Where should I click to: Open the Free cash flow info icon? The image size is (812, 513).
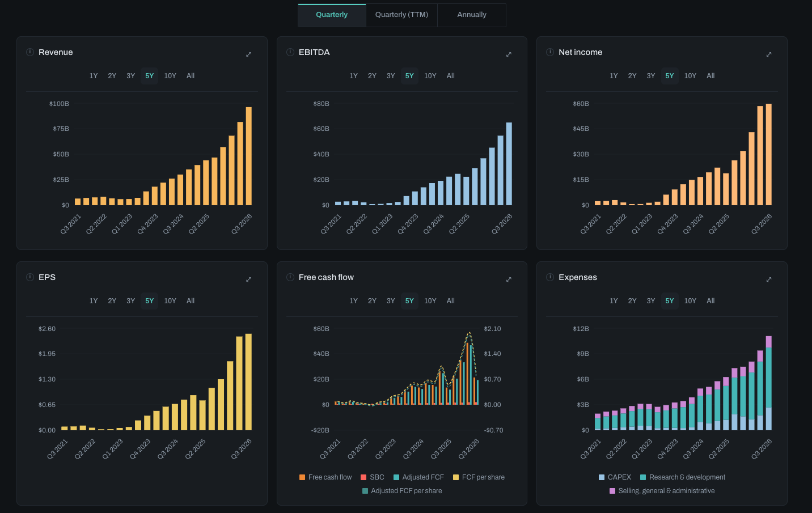(290, 277)
